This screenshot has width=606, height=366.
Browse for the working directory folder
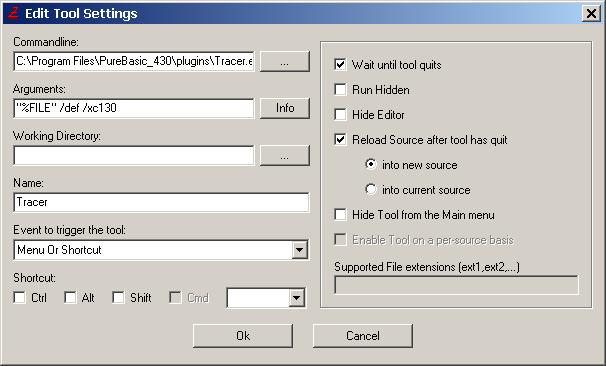tap(285, 156)
